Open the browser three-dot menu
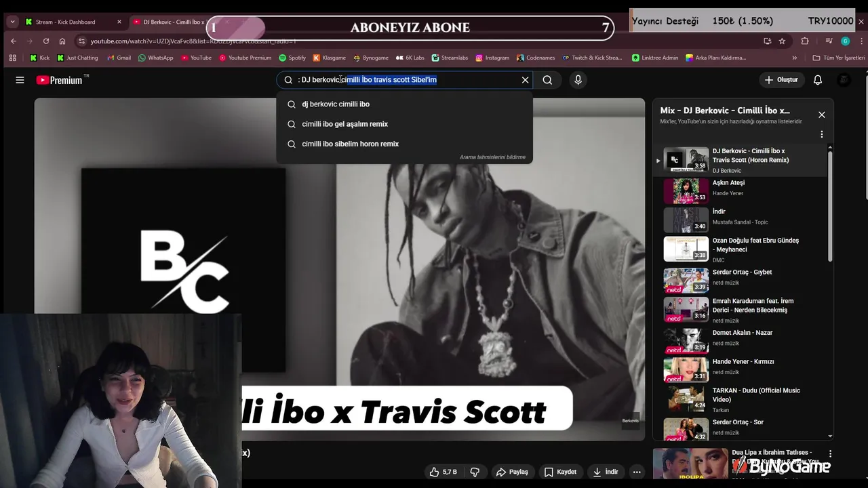Viewport: 868px width, 488px height. pyautogui.click(x=862, y=41)
